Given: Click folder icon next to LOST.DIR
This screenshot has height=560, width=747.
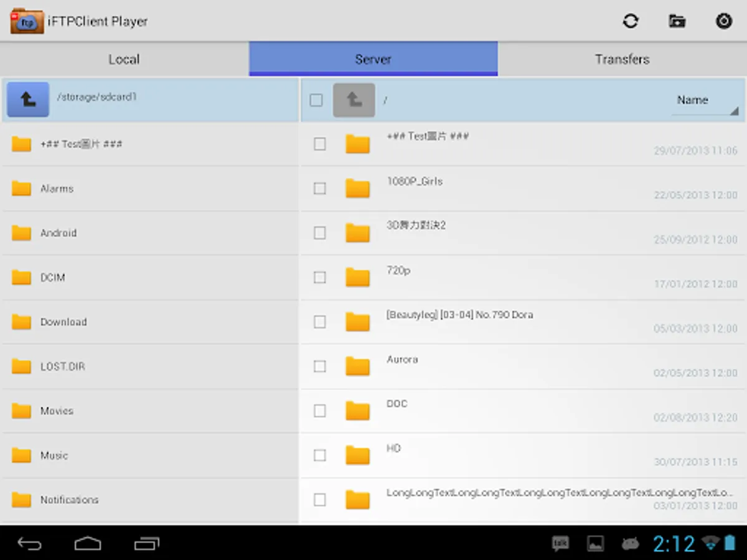Looking at the screenshot, I should point(21,366).
